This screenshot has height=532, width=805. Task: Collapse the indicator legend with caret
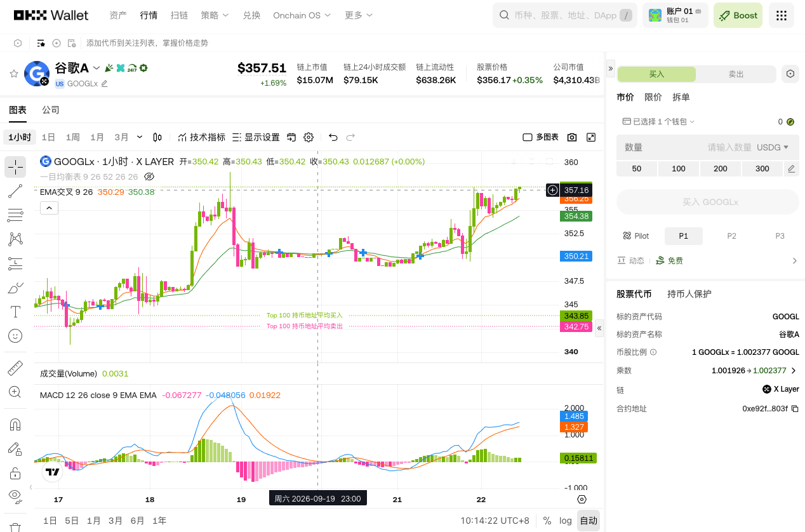pos(50,208)
